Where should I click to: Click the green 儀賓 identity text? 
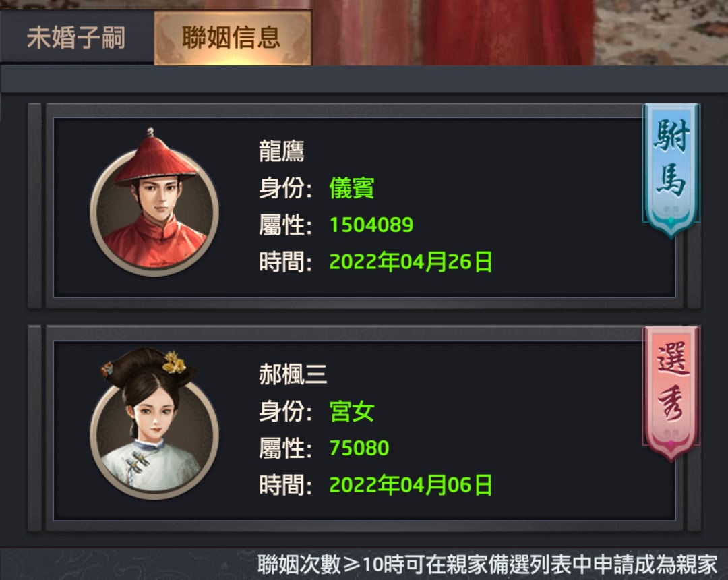click(x=351, y=188)
